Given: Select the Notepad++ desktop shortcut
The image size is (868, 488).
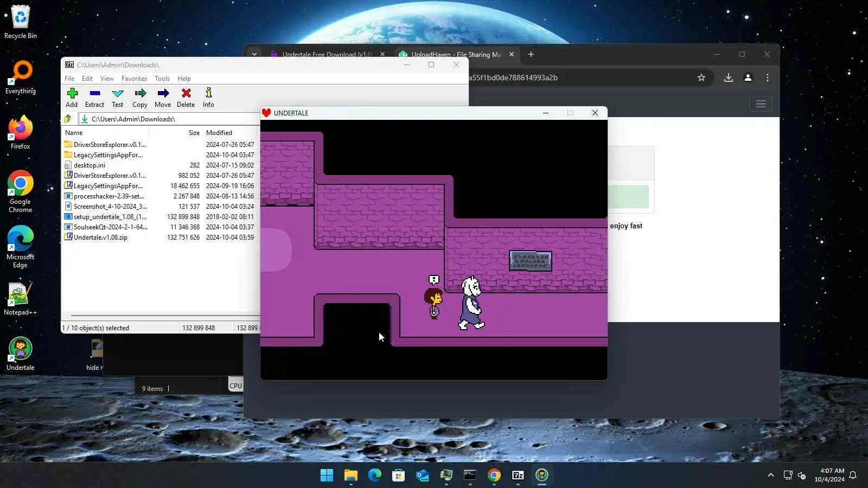Looking at the screenshot, I should coord(21,299).
